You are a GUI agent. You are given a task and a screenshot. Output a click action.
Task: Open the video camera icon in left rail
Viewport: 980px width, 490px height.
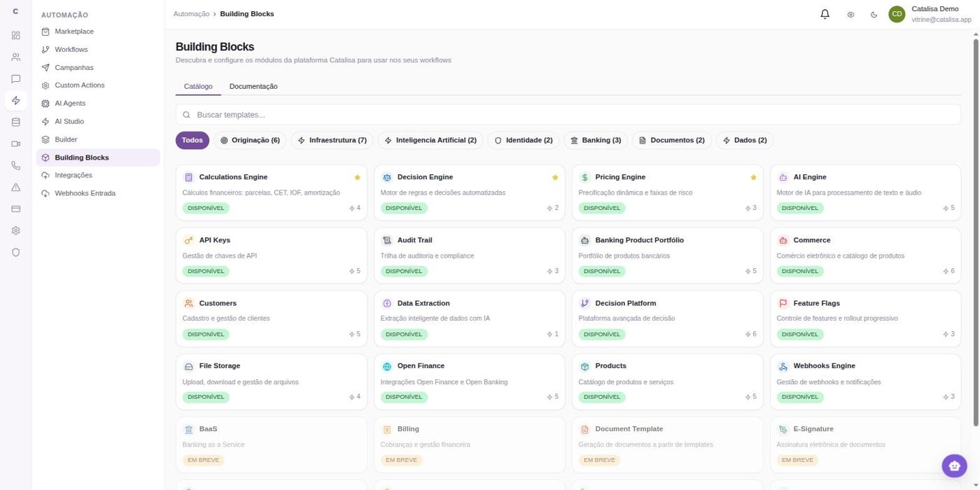(x=16, y=144)
